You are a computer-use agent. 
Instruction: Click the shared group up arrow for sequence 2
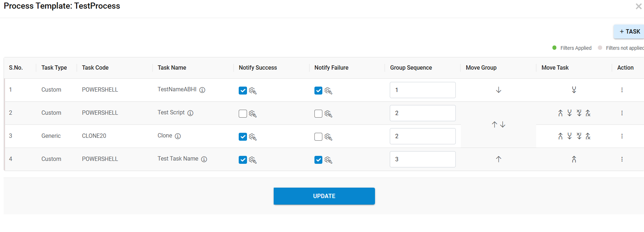494,124
